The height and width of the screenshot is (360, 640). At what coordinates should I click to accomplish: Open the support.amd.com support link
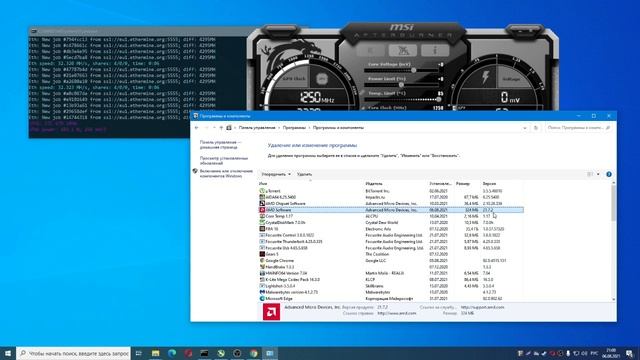(x=482, y=307)
